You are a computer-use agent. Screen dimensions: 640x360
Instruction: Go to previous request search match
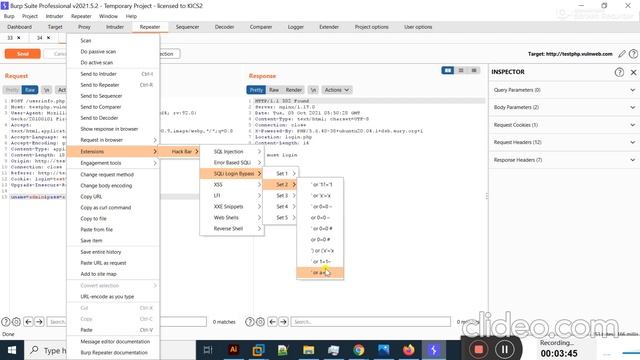coord(28,322)
